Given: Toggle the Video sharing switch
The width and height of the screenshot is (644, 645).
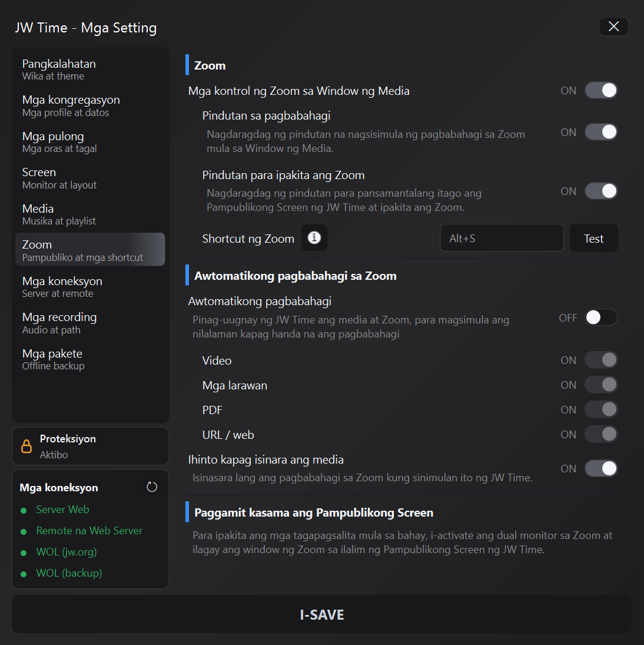Looking at the screenshot, I should (601, 360).
